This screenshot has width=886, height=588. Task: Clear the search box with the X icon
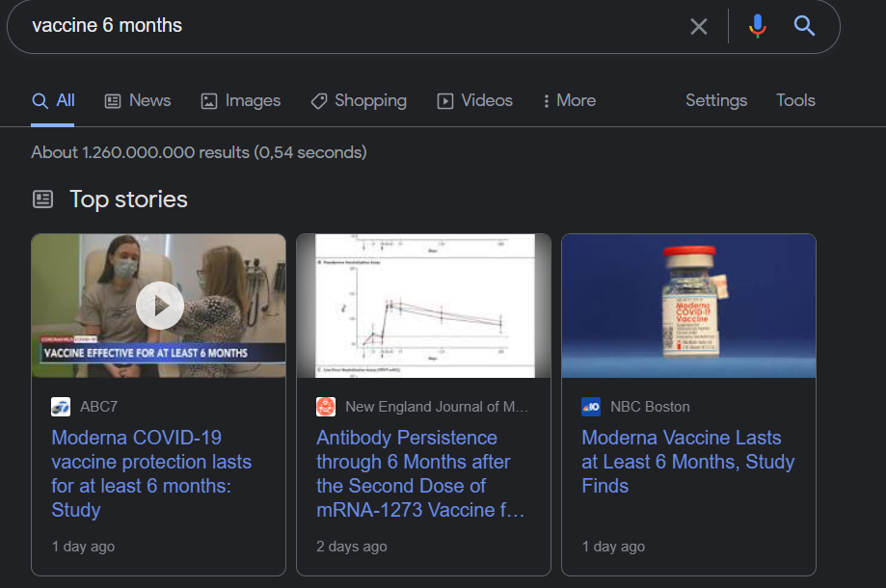tap(699, 26)
